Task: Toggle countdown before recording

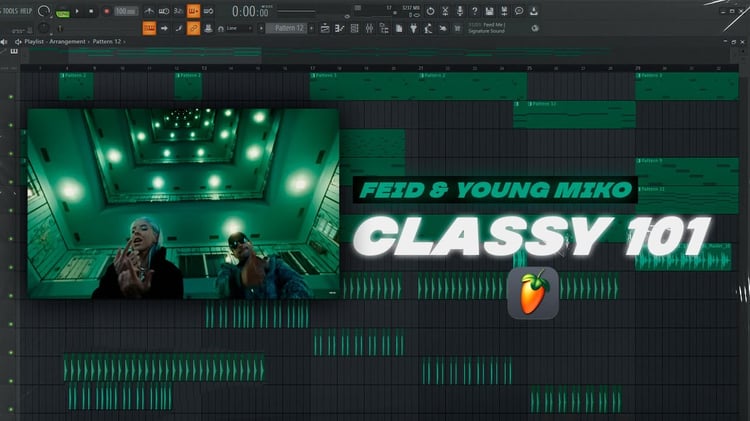Action: pos(178,11)
